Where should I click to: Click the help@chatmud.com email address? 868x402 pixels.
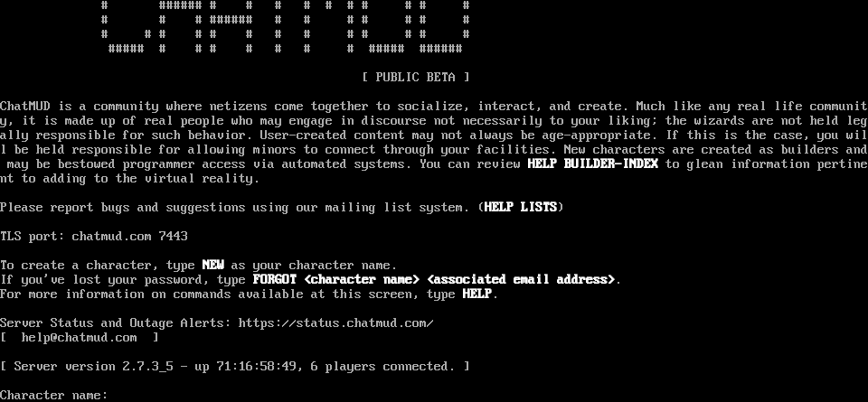pos(80,337)
